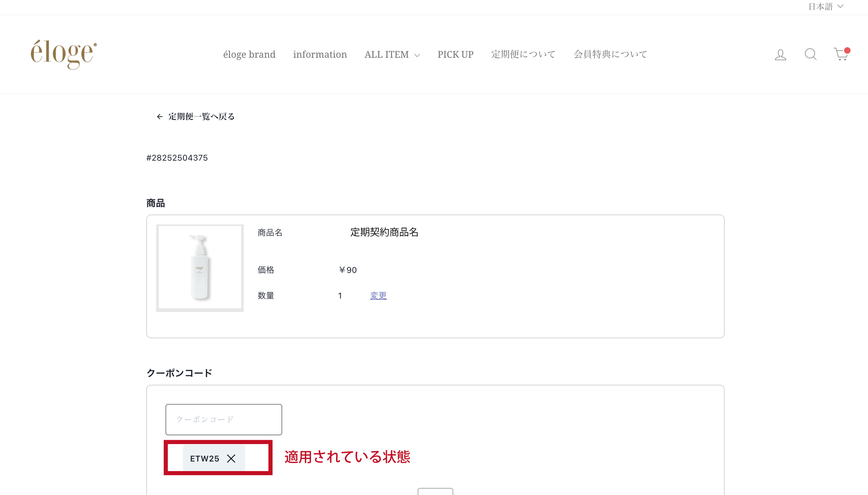Click the search magnifier icon
Screen dimensions: 868x495
(810, 54)
